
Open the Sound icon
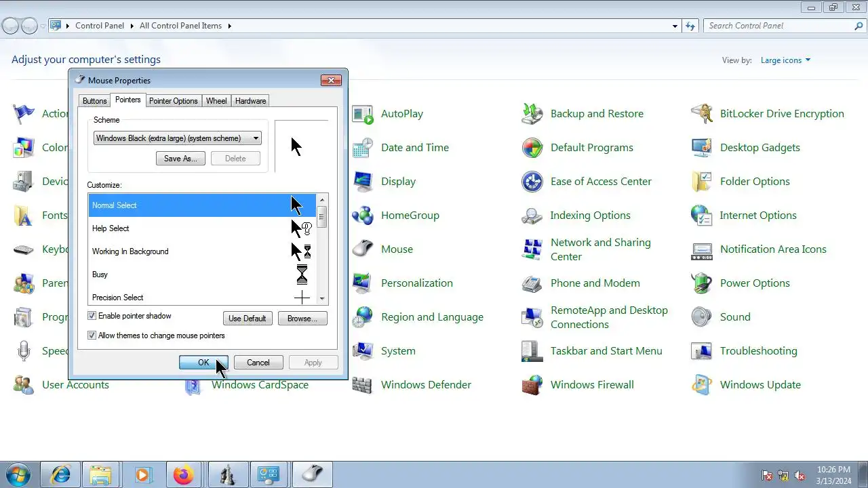click(x=702, y=317)
